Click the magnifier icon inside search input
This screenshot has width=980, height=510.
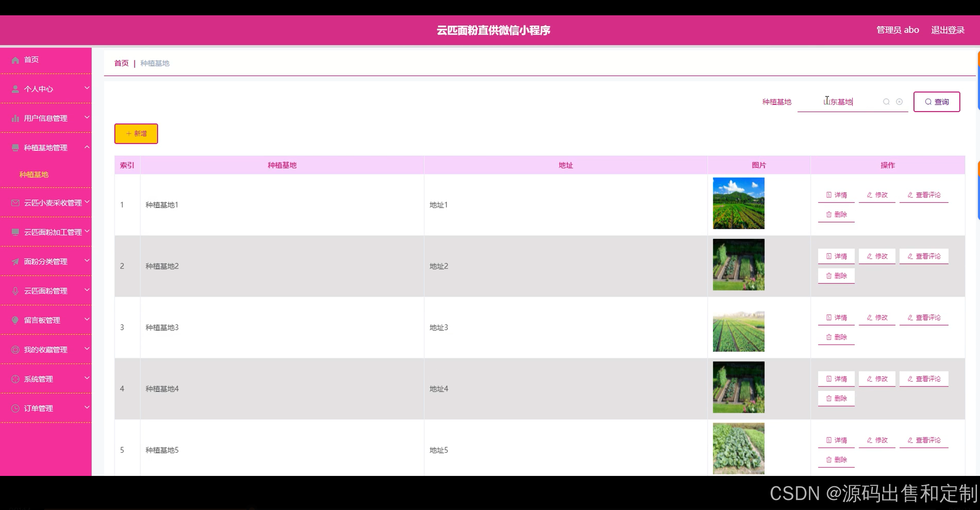click(x=886, y=102)
